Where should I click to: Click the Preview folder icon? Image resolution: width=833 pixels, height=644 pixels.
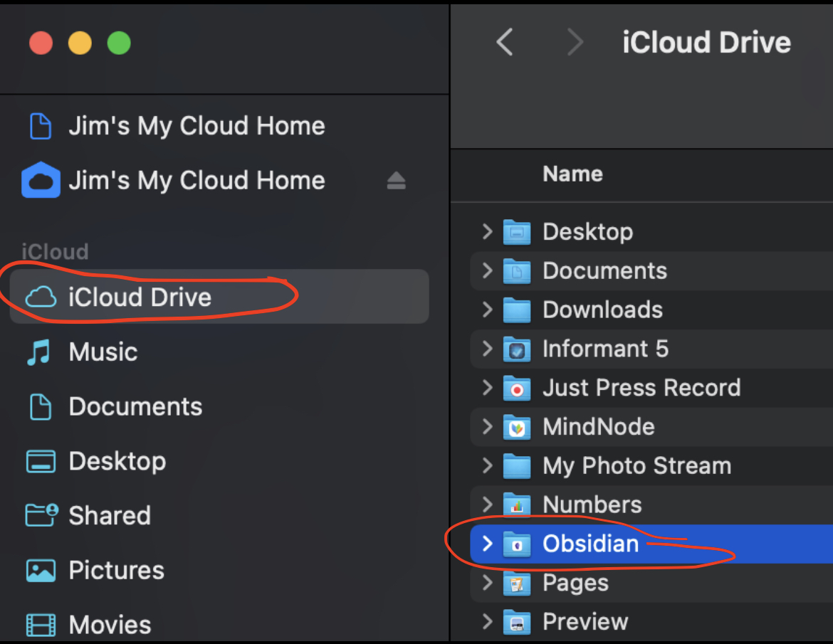click(516, 622)
